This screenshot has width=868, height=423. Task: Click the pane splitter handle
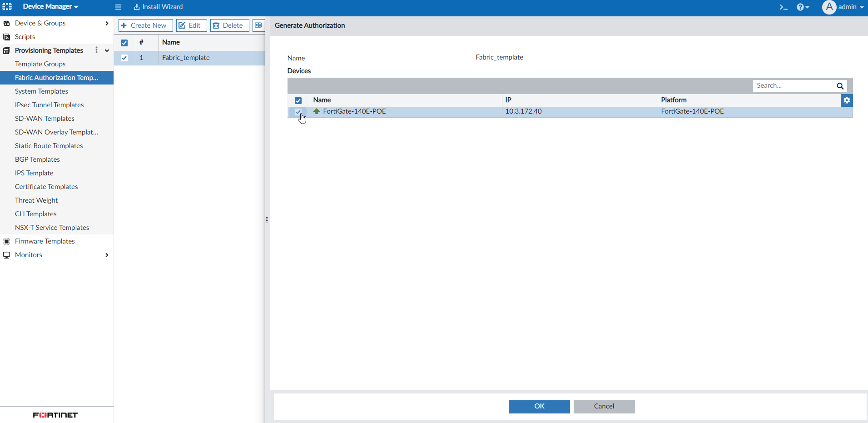tap(267, 220)
